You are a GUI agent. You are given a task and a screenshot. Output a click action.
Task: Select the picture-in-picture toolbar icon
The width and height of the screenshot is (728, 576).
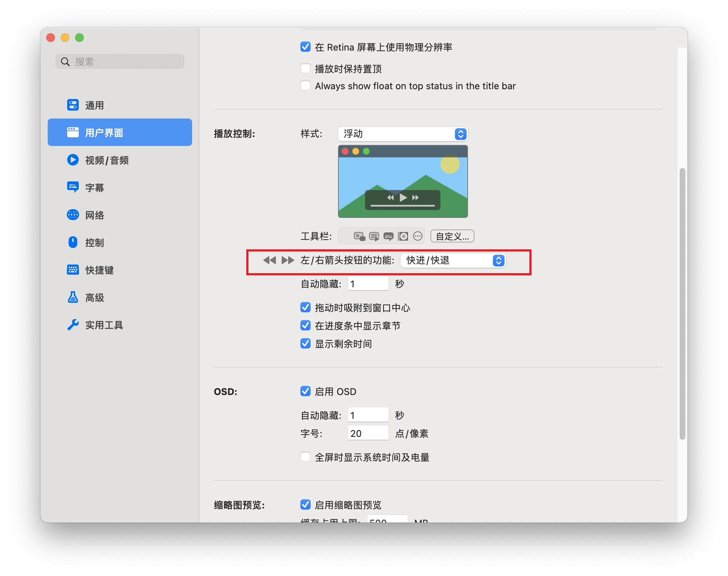(x=360, y=236)
